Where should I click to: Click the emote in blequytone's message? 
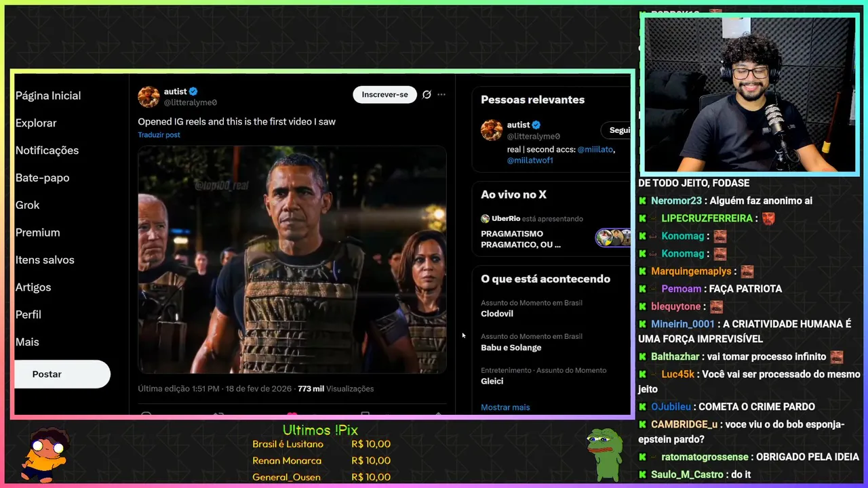tap(716, 306)
